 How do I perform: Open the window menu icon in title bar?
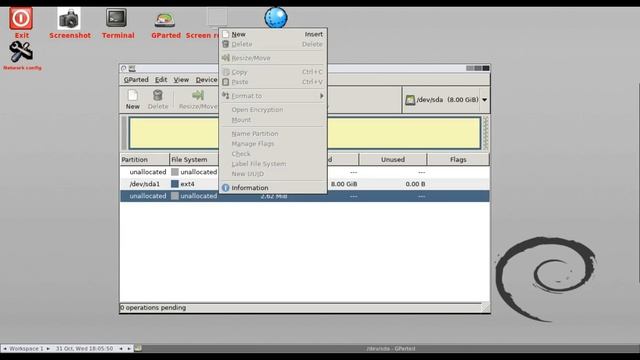click(124, 68)
